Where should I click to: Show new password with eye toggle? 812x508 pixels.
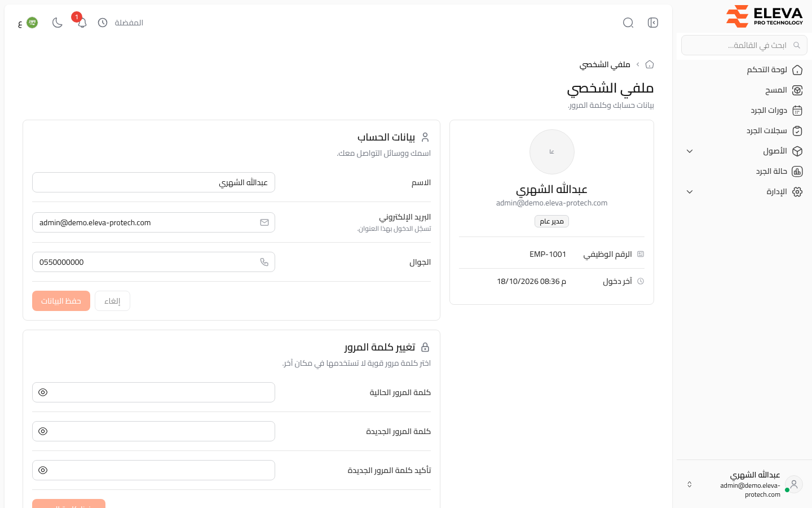(43, 431)
